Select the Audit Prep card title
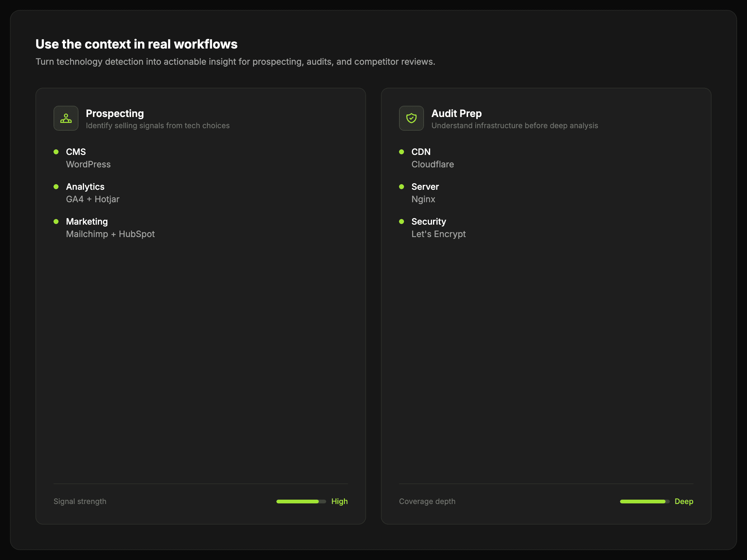Viewport: 747px width, 560px height. click(x=456, y=114)
